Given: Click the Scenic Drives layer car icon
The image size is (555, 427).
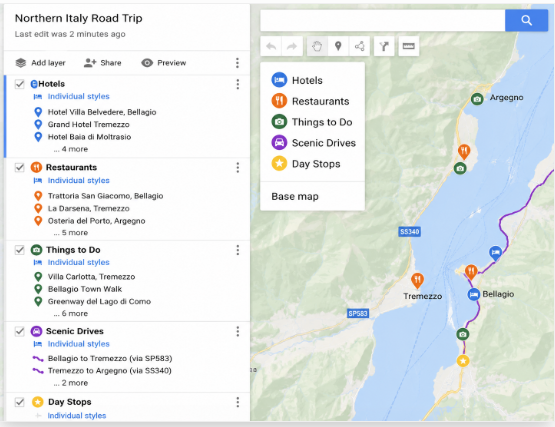Looking at the screenshot, I should [36, 331].
